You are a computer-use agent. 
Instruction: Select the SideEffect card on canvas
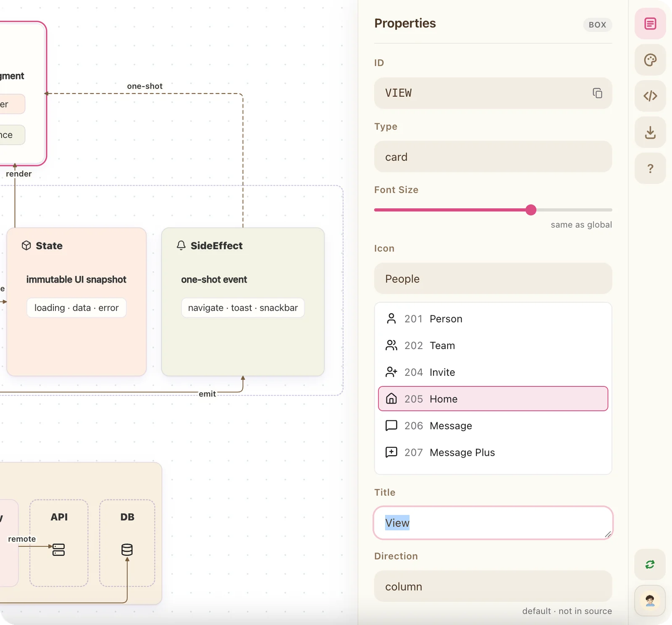243,302
